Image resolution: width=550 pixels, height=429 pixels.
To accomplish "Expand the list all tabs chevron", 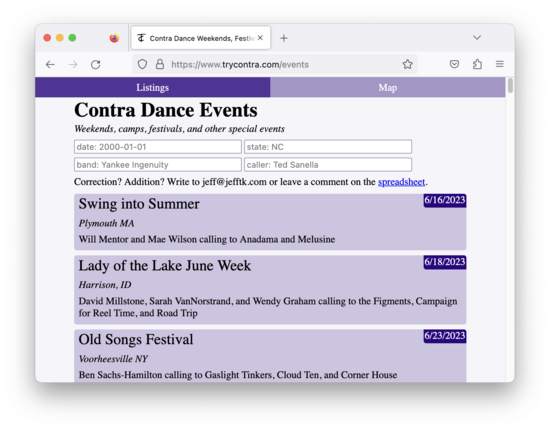I will (x=477, y=38).
